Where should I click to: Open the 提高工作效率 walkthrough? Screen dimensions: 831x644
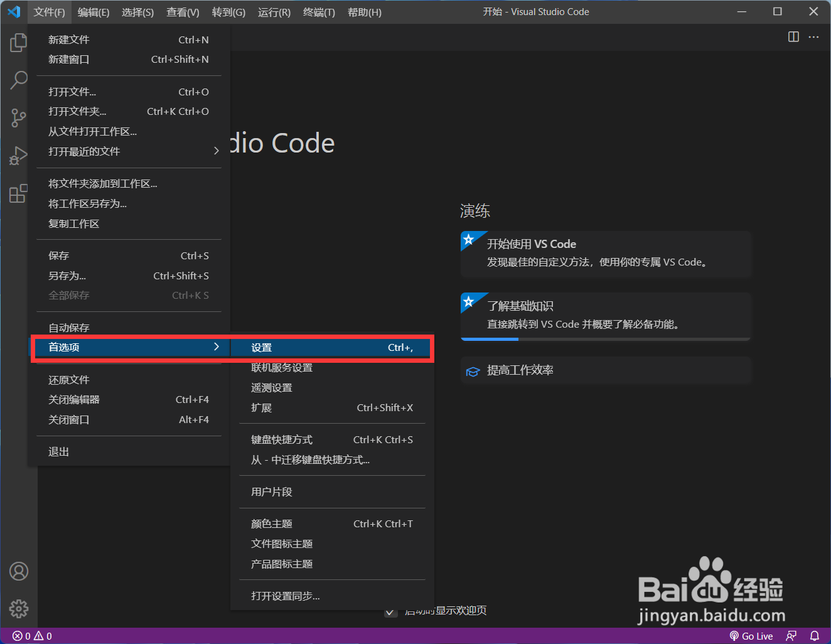[606, 370]
